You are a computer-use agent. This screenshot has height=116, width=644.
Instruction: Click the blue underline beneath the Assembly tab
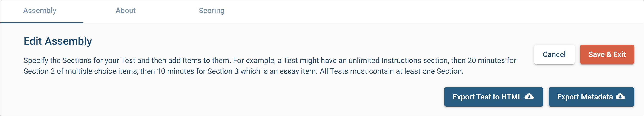[x=41, y=23]
